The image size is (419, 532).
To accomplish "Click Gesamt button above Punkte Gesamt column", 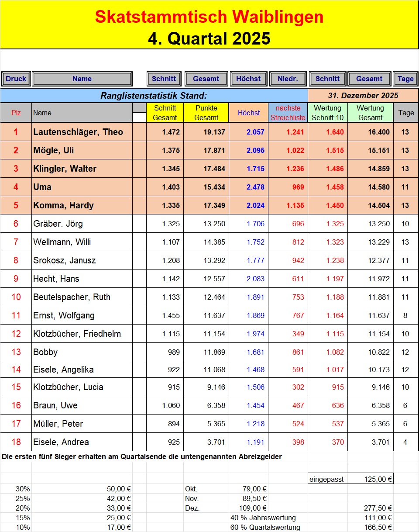I will pos(206,79).
